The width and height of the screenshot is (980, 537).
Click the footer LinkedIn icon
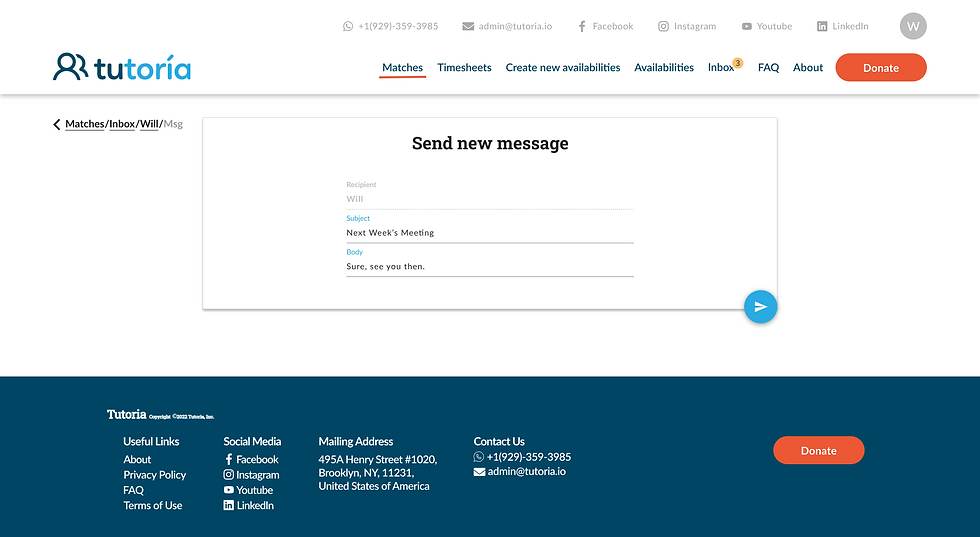pos(229,505)
